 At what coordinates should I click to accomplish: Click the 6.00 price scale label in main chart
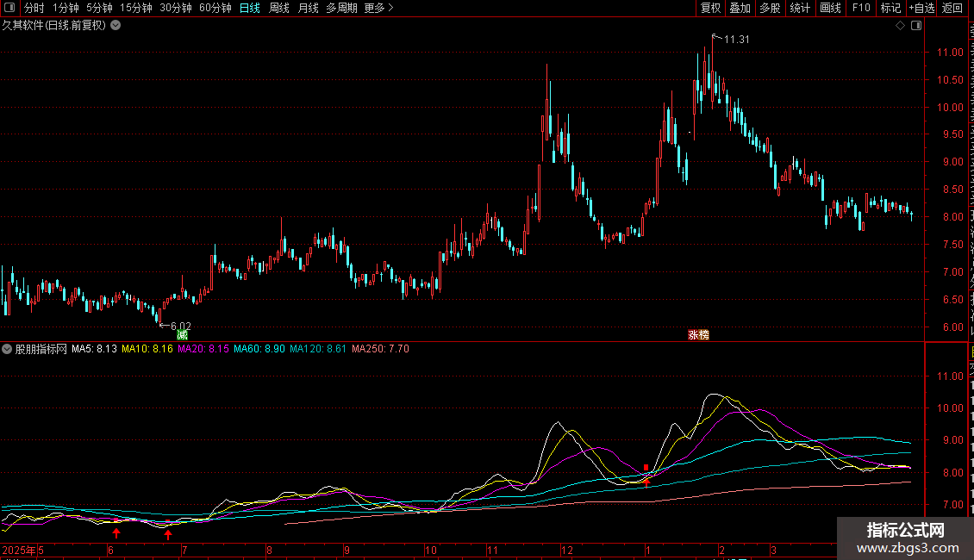click(952, 327)
